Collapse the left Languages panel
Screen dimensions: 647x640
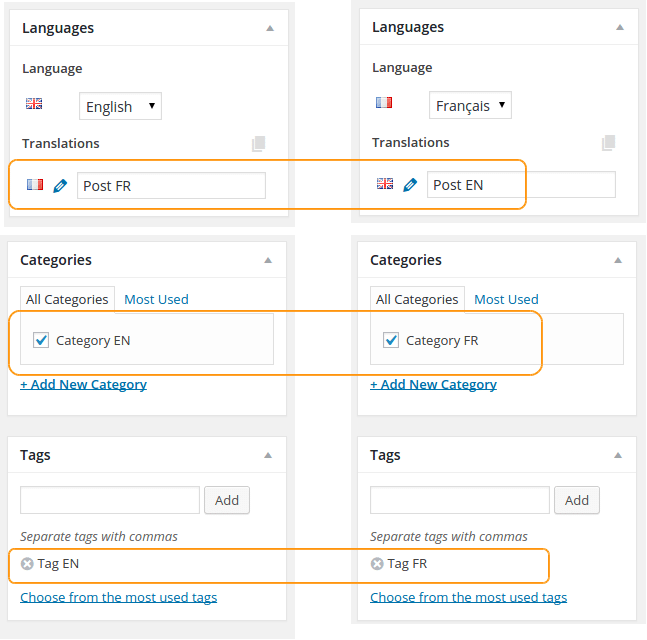[x=270, y=28]
